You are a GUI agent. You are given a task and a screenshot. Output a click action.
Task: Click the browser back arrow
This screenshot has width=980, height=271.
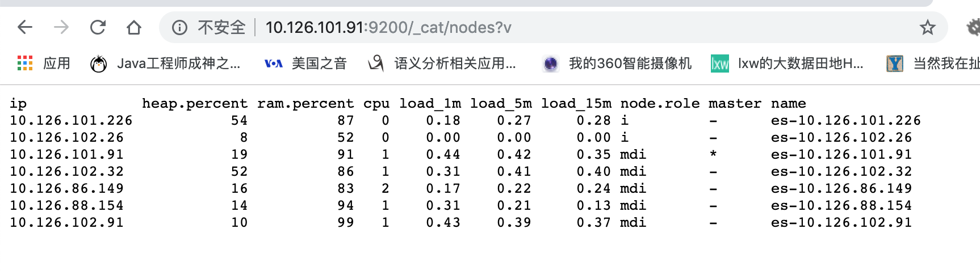coord(25,27)
